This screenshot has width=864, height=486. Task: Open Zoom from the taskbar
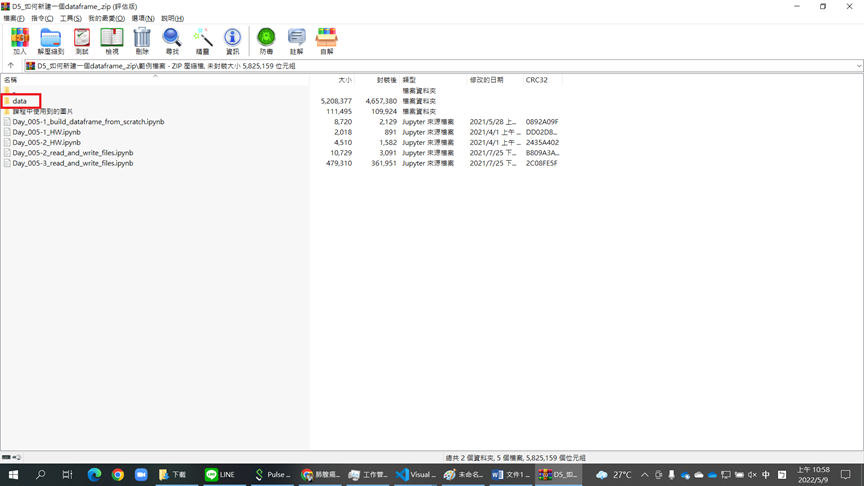(x=141, y=474)
